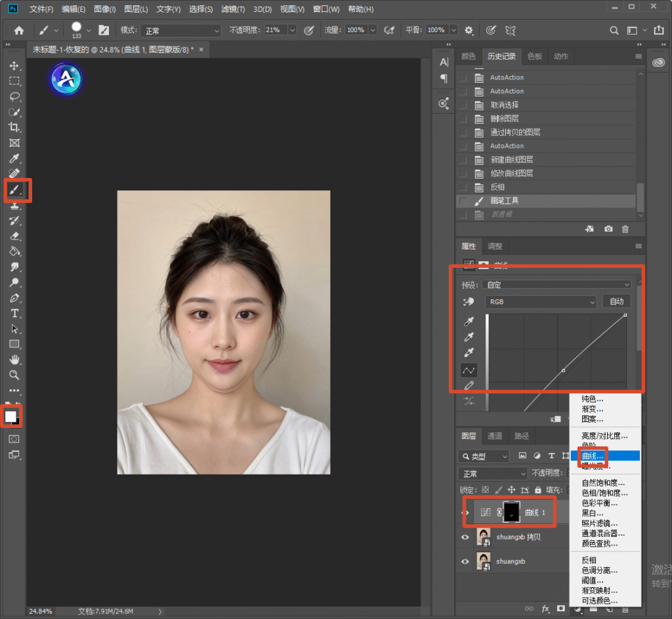Click the 自动 button in curves
This screenshot has width=672, height=619.
[617, 301]
